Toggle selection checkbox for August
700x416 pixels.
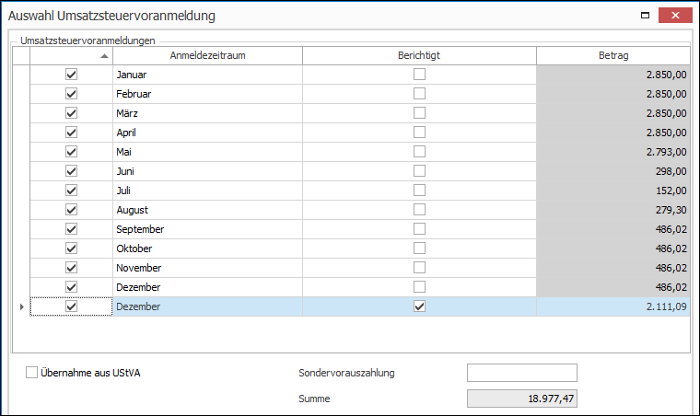tap(71, 210)
